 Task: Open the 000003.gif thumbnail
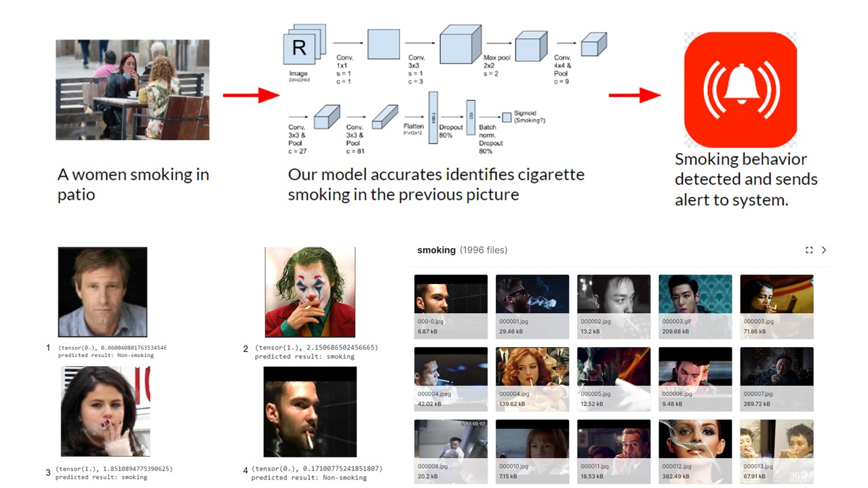point(695,293)
